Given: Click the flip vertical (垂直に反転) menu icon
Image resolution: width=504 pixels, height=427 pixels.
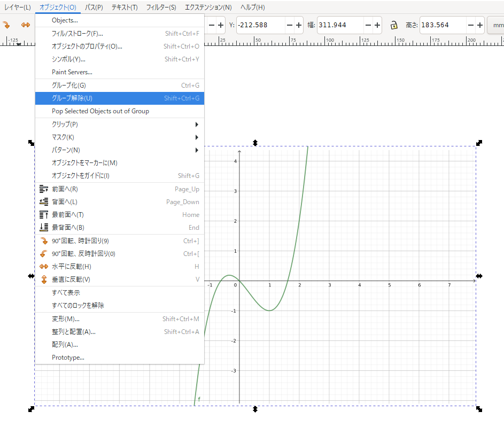Looking at the screenshot, I should [44, 280].
